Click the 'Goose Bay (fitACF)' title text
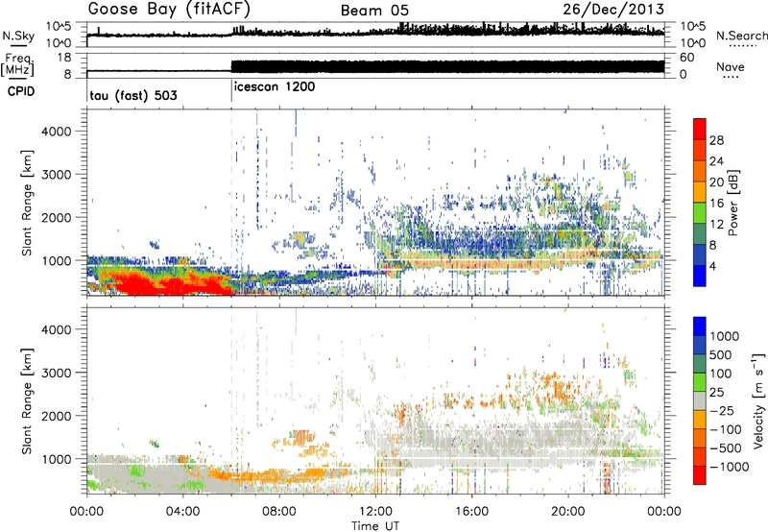This screenshot has width=768, height=532. coord(169,10)
